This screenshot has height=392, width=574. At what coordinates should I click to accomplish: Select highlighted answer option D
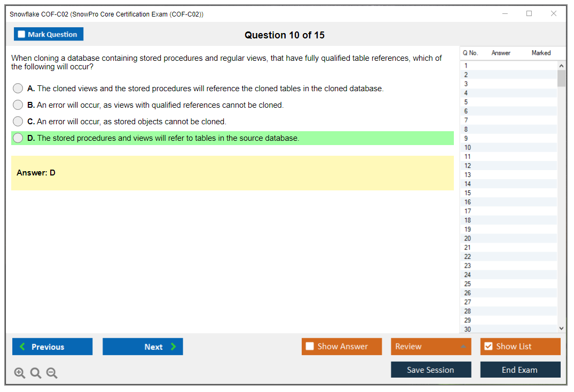[18, 138]
